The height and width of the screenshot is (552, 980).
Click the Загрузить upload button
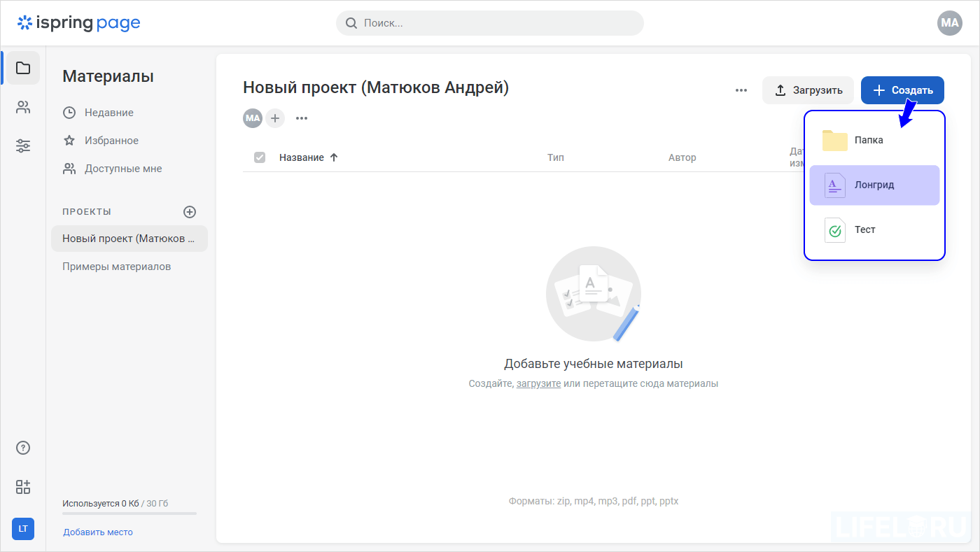(808, 90)
